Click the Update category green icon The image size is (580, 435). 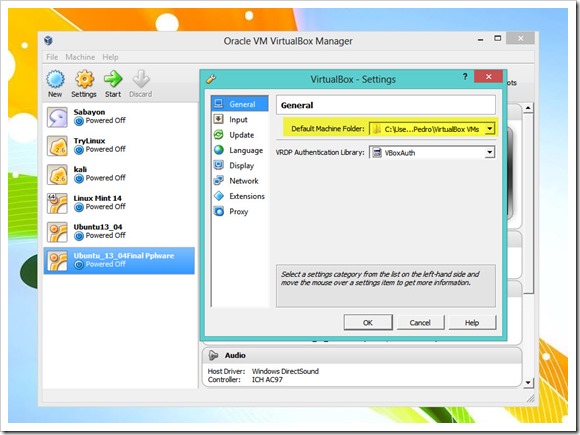click(219, 135)
